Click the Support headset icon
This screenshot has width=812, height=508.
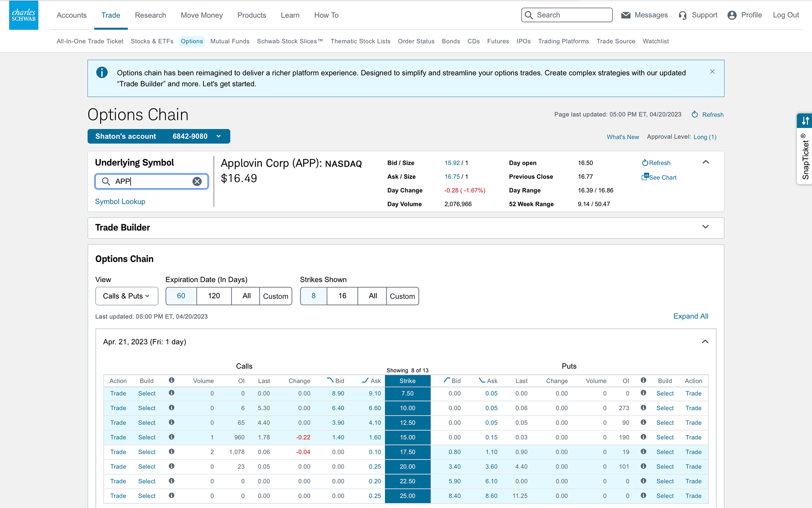pos(683,15)
